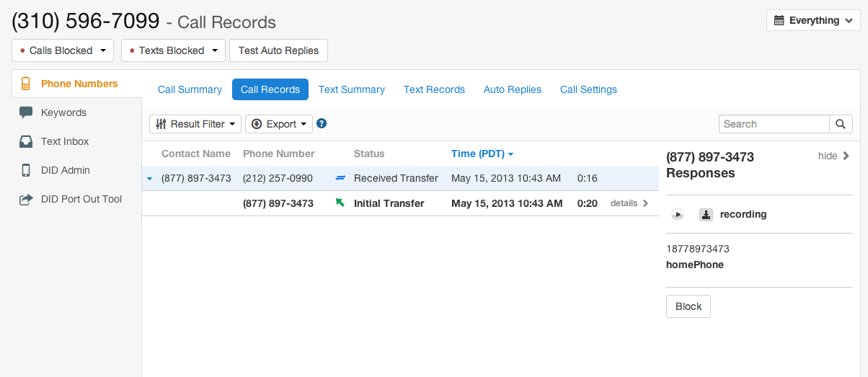Expand the Result Filter menu

tap(195, 124)
